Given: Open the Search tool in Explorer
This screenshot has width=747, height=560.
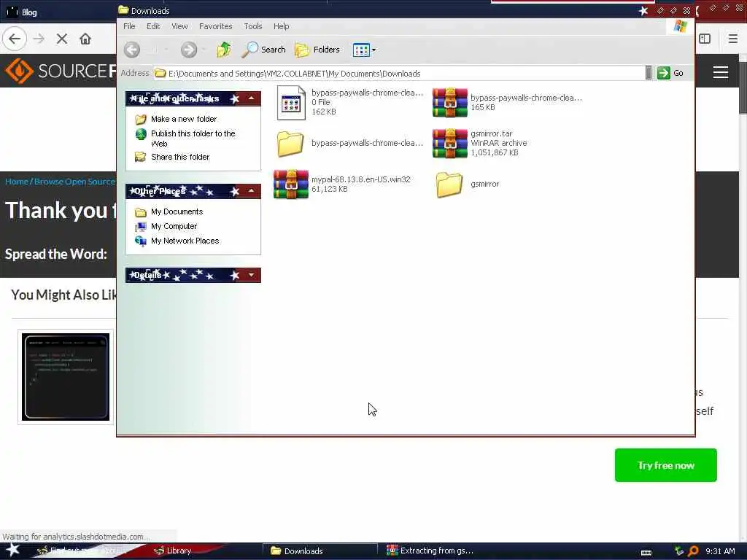Looking at the screenshot, I should [x=263, y=50].
